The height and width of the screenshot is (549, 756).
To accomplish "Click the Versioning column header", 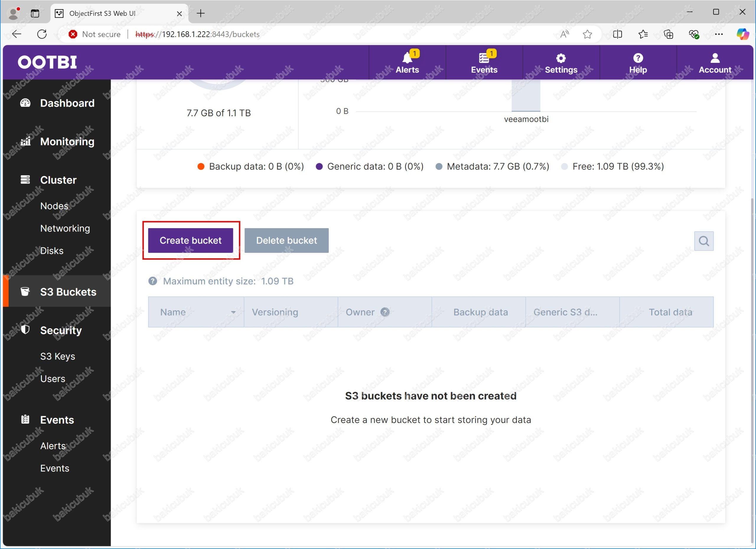I will (x=291, y=312).
